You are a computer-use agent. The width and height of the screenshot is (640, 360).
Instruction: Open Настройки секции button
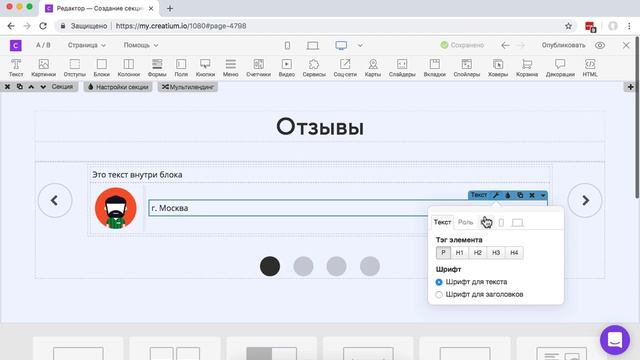coord(118,87)
